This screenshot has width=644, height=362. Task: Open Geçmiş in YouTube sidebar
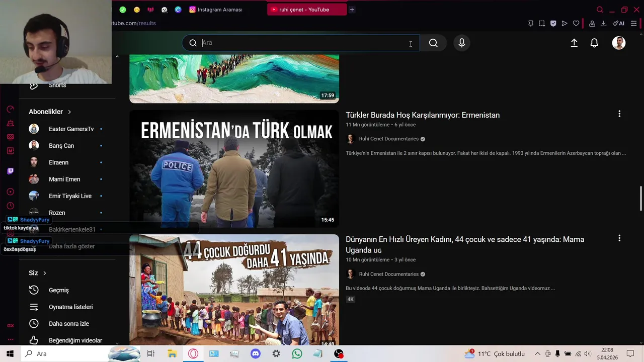58,290
